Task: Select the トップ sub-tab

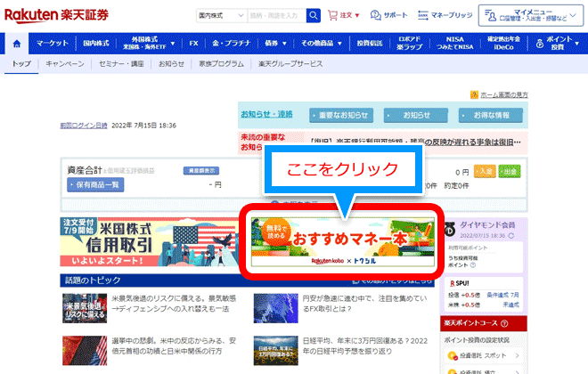Action: coord(21,64)
